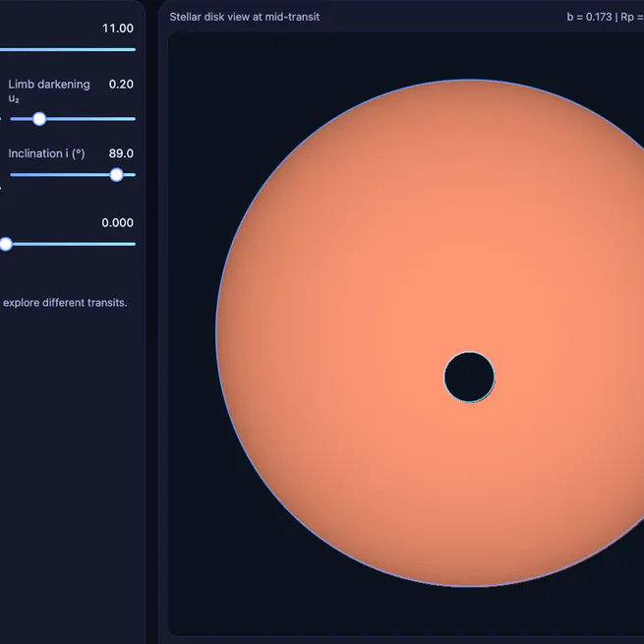The height and width of the screenshot is (644, 644).
Task: Click the 'explore different transits.' hint text
Action: pyautogui.click(x=65, y=303)
